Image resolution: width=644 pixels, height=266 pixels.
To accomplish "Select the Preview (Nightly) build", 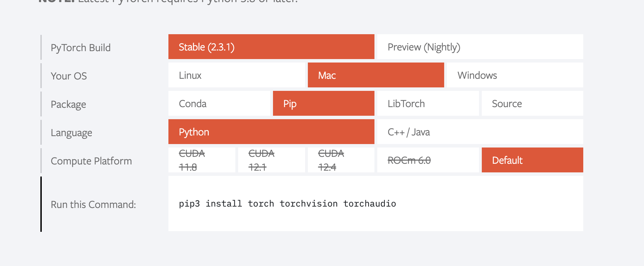I will pos(424,47).
